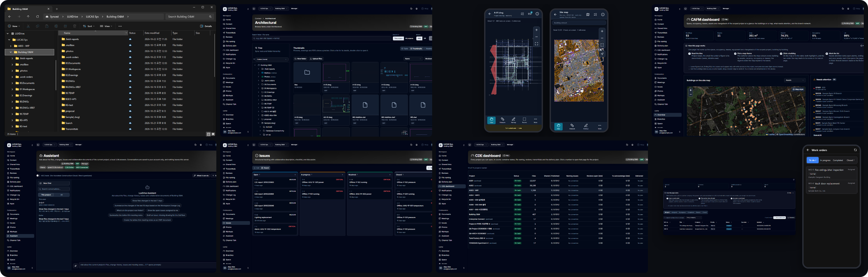Click the fit-to-screen icon in A-01.dwg viewer
The height and width of the screenshot is (277, 868).
(536, 44)
